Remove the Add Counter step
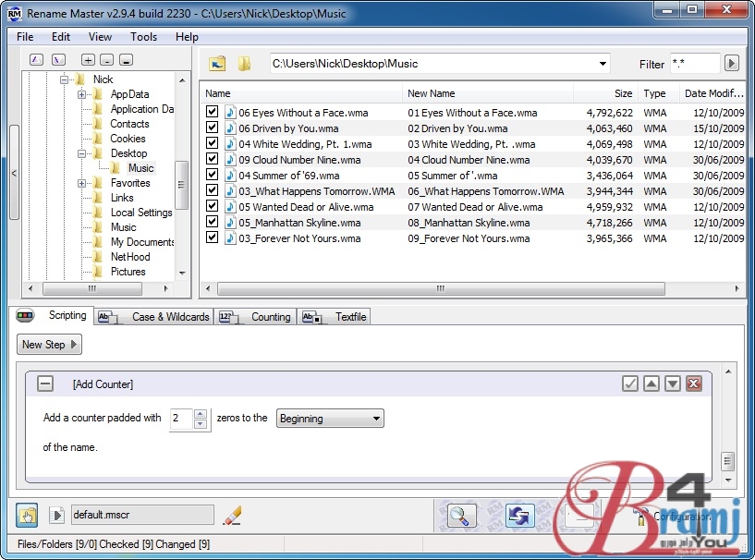Viewport: 755px width, 560px height. tap(694, 383)
